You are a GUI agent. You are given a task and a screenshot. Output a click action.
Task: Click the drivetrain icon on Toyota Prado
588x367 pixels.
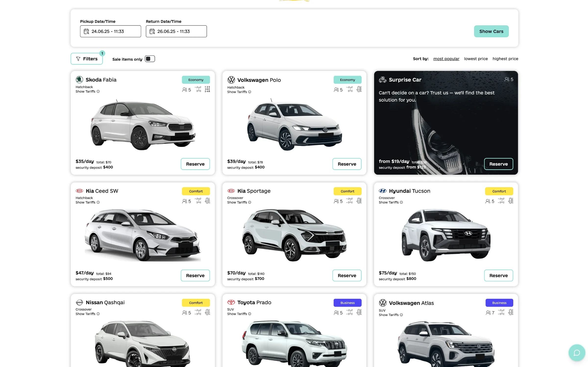(350, 312)
